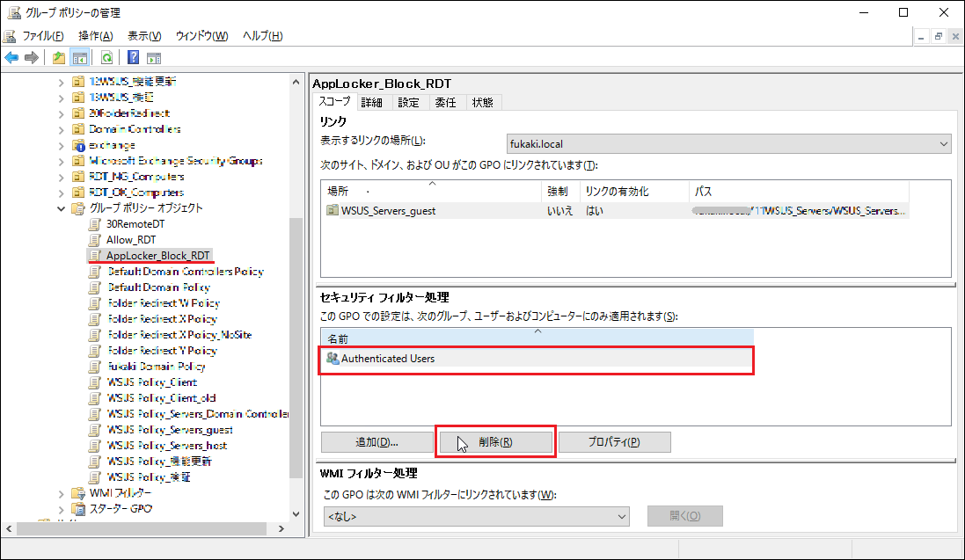Expand the Domain Controllers OU
This screenshot has height=560, width=965.
click(62, 129)
